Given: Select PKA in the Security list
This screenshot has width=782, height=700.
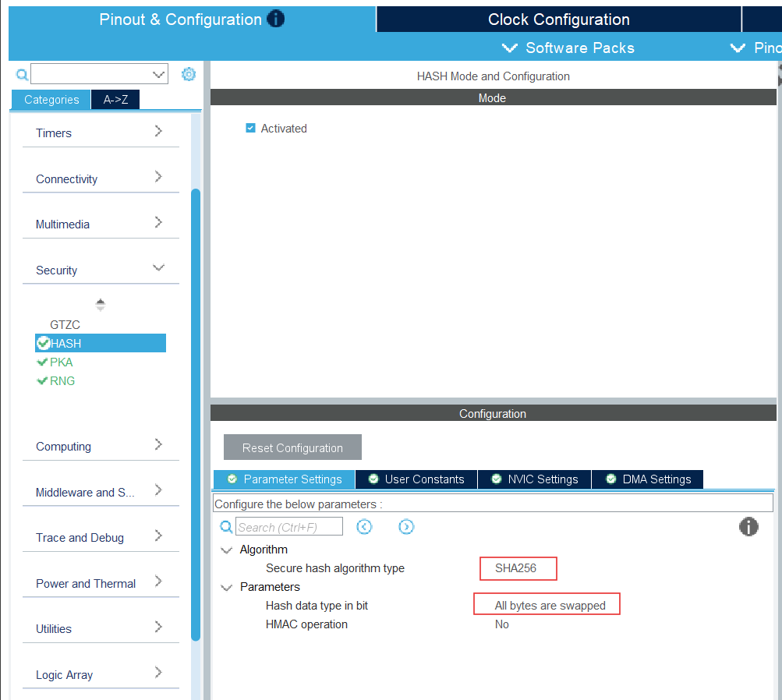Looking at the screenshot, I should pyautogui.click(x=61, y=362).
